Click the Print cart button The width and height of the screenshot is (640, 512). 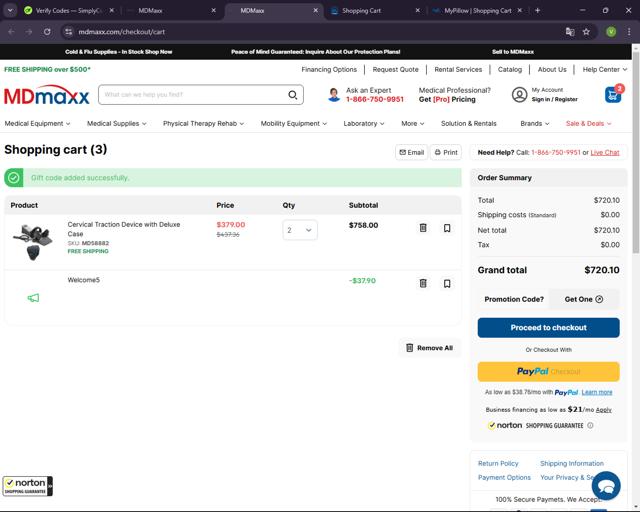click(446, 152)
